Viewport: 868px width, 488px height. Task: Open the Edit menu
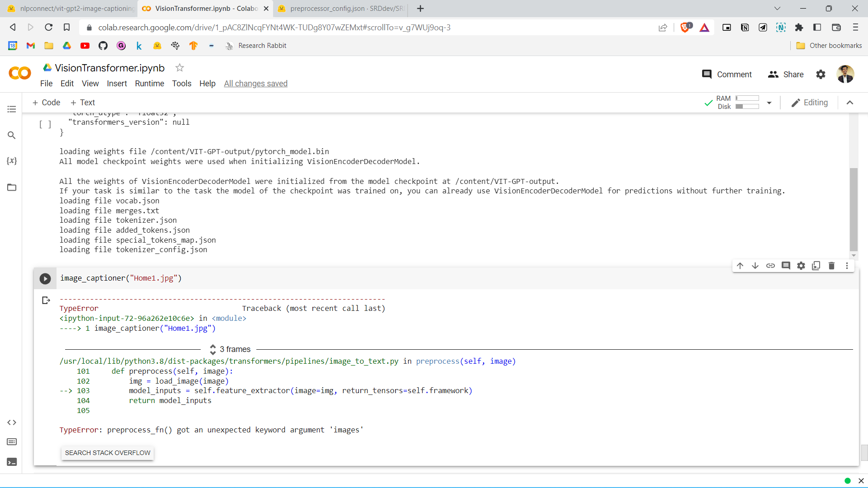pos(67,84)
